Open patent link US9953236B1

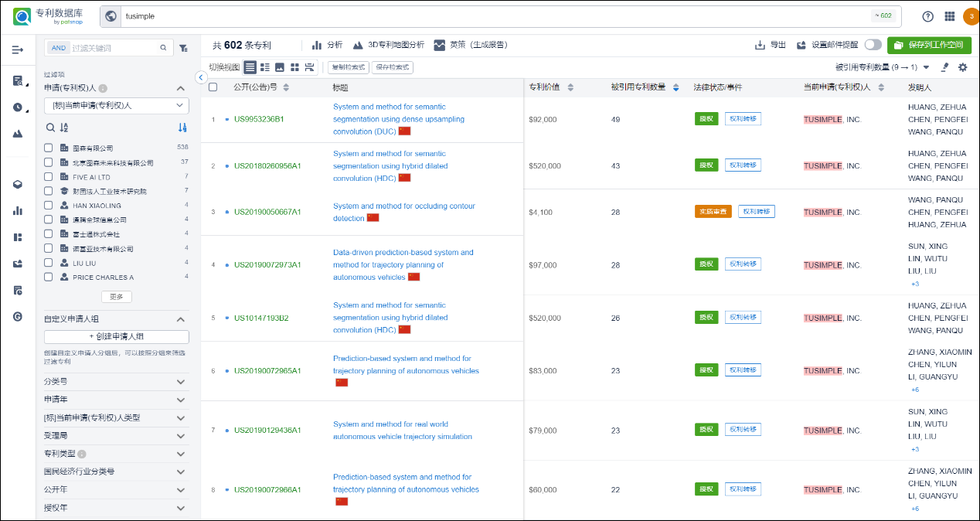pyautogui.click(x=259, y=120)
